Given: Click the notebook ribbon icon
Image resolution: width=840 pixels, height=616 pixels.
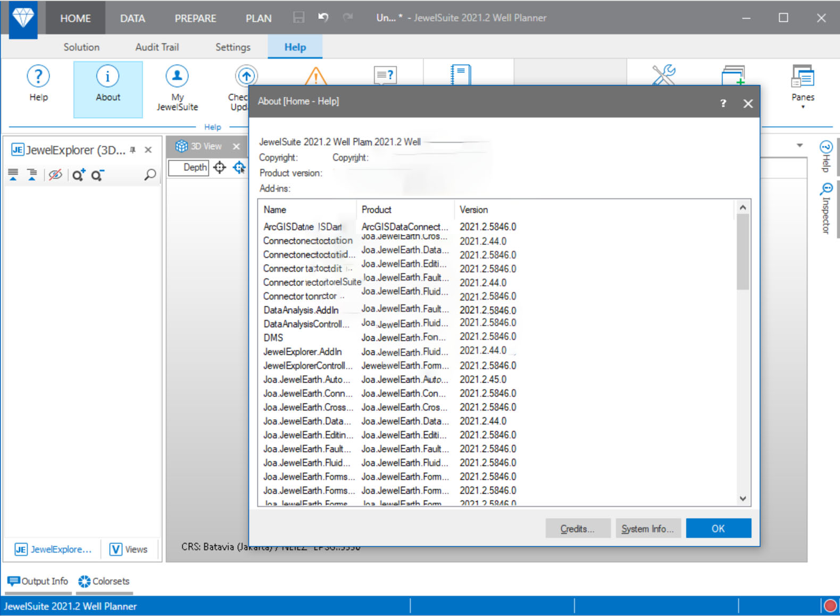Looking at the screenshot, I should [461, 75].
